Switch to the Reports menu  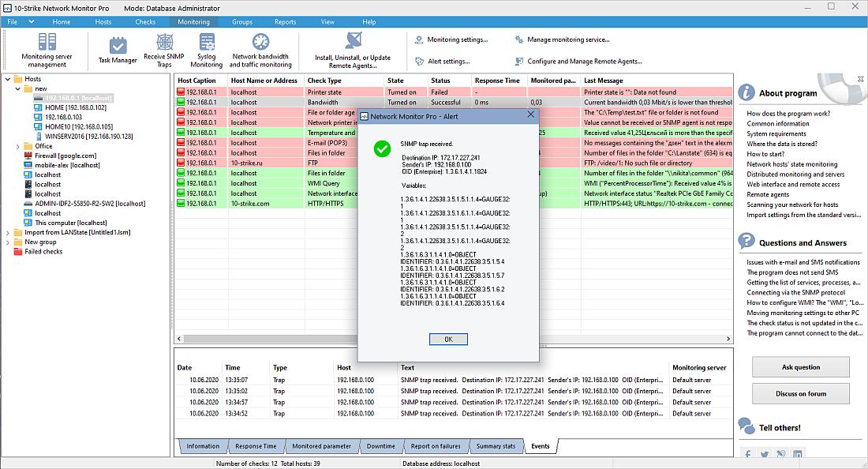pos(285,21)
